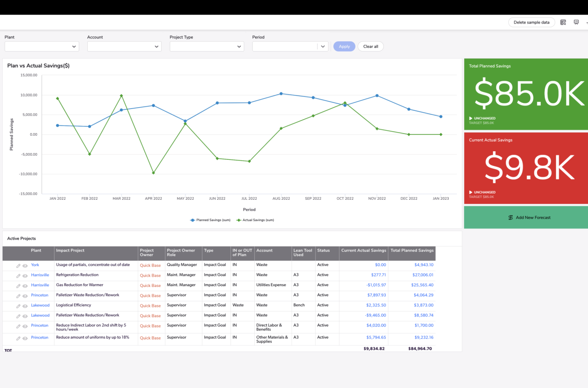View York project via eye icon
The width and height of the screenshot is (588, 388).
[25, 266]
